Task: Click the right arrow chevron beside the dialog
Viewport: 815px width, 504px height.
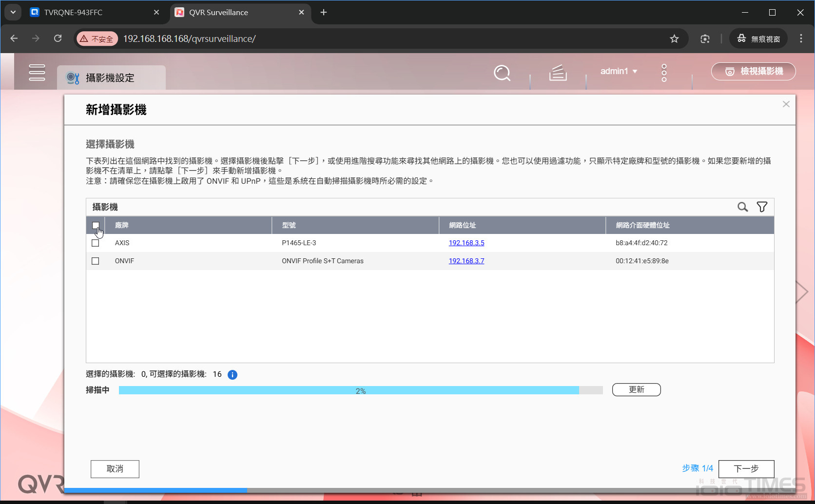Action: [801, 291]
